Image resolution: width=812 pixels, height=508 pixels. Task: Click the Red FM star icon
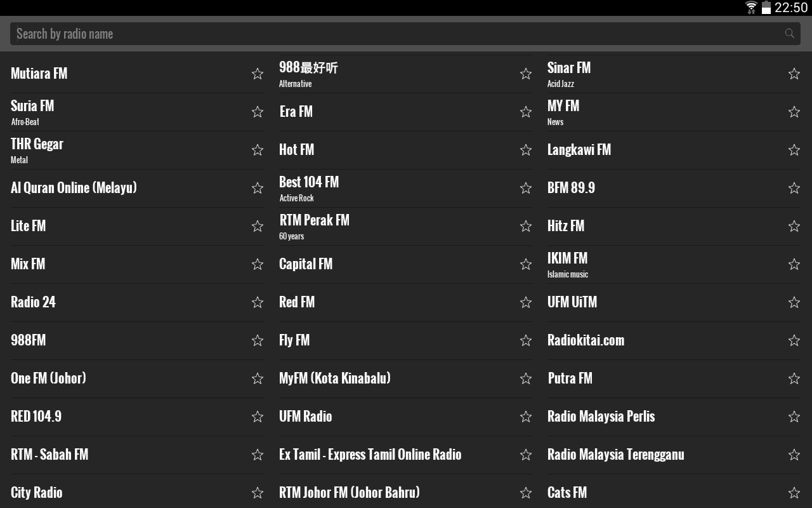(526, 302)
